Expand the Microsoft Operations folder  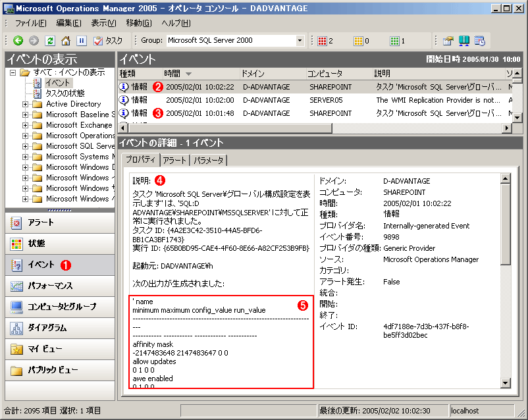tap(25, 136)
